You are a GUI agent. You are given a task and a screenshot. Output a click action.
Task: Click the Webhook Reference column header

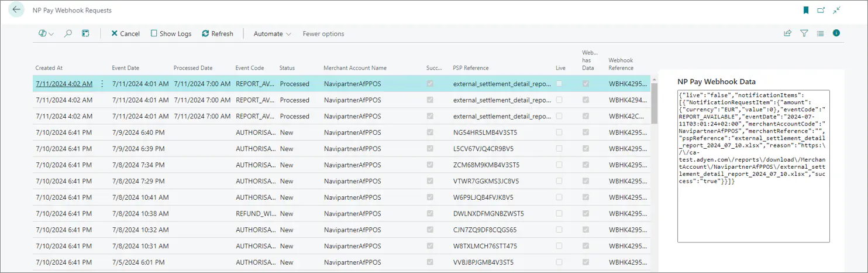[x=621, y=64]
